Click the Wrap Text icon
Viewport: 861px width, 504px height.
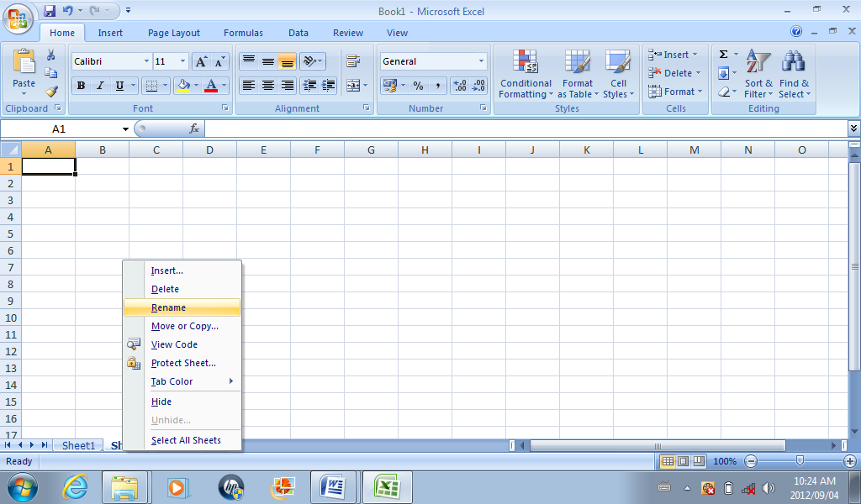pos(353,61)
